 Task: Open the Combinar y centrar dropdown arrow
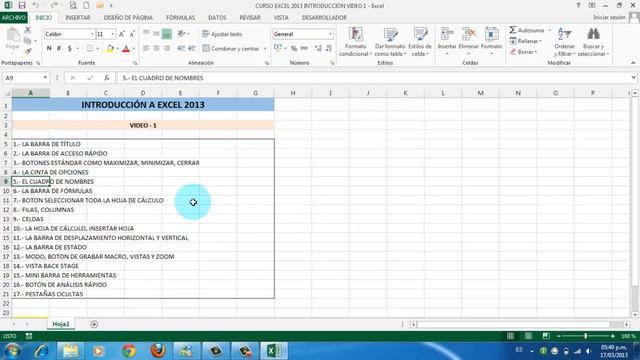click(x=264, y=49)
